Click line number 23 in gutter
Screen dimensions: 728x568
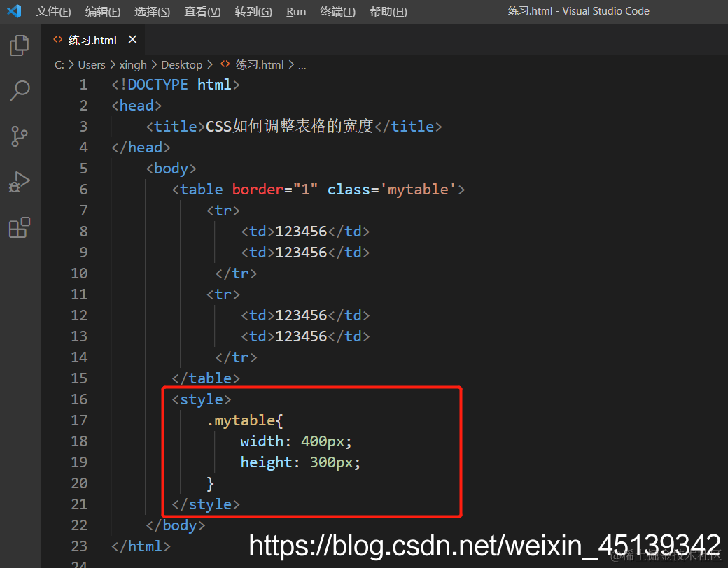coord(79,546)
